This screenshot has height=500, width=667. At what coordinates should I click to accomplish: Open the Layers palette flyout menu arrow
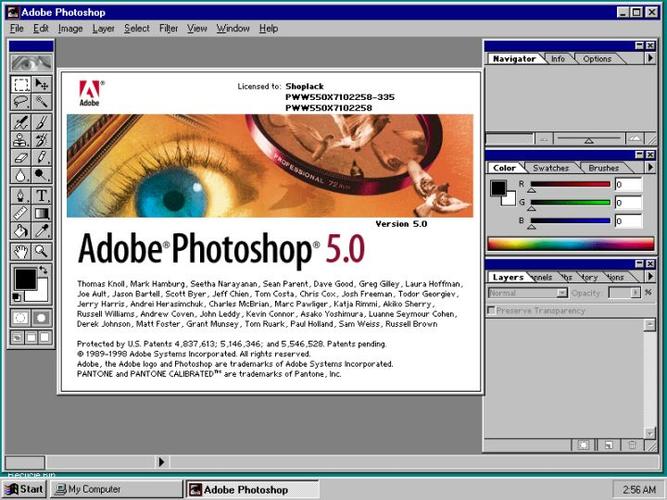coord(650,276)
